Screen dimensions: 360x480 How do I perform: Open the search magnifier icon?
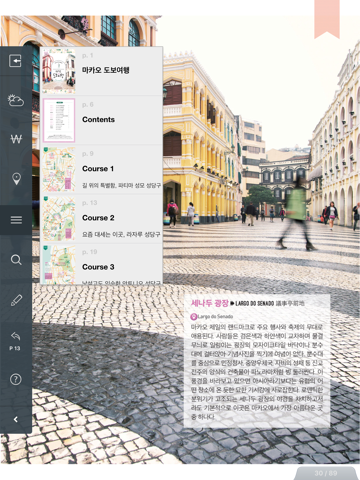click(x=16, y=260)
